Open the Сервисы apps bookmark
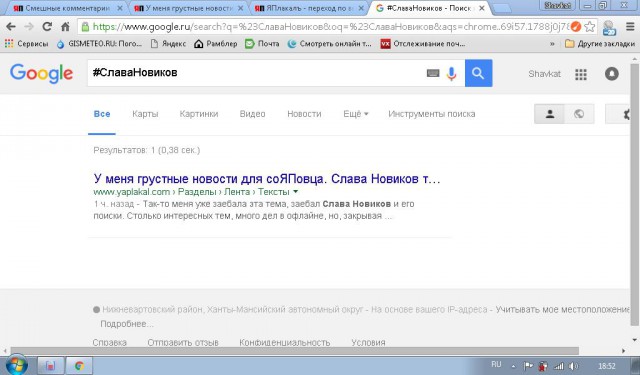This screenshot has width=640, height=375. click(27, 44)
